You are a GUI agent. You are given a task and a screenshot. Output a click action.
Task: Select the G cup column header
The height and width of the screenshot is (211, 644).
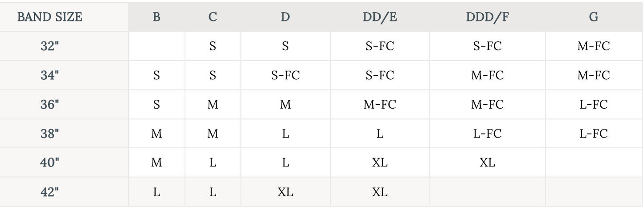click(593, 17)
